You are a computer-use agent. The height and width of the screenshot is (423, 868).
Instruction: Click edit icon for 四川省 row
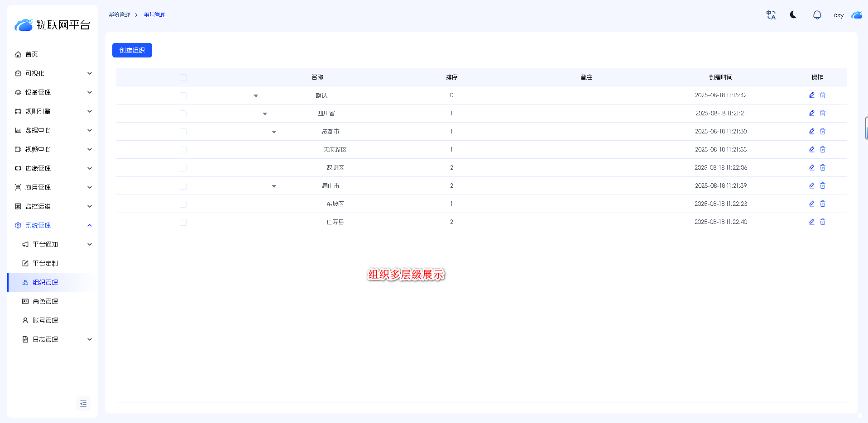point(811,113)
